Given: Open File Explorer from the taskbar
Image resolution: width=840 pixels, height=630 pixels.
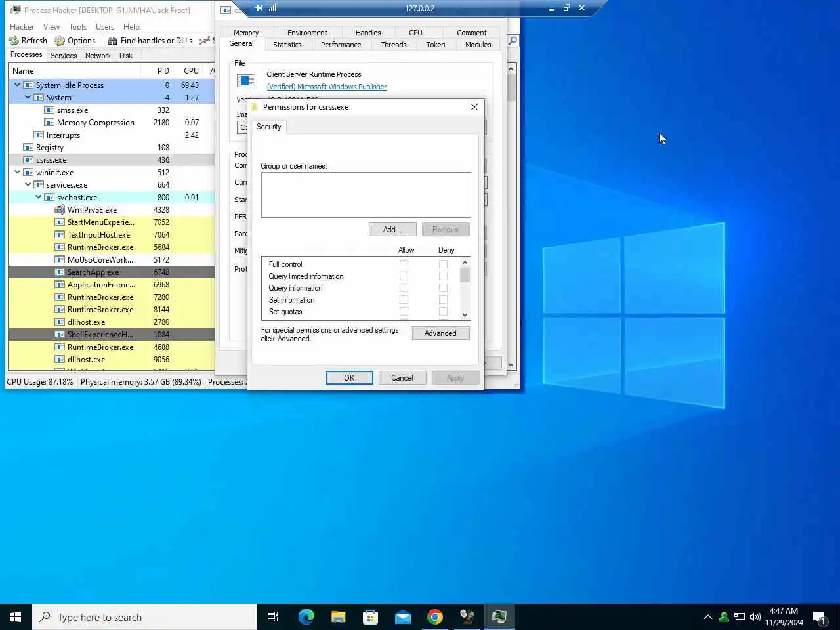Looking at the screenshot, I should tap(338, 617).
